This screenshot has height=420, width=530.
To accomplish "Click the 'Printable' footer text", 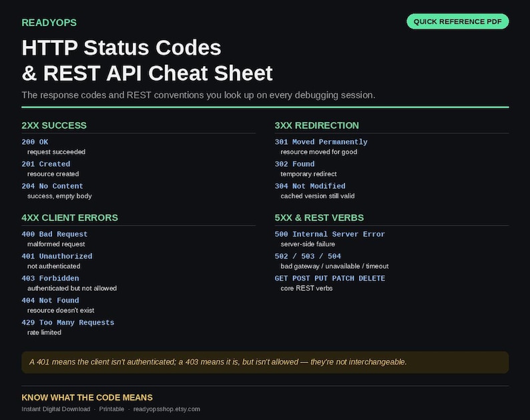I will click(x=111, y=409).
